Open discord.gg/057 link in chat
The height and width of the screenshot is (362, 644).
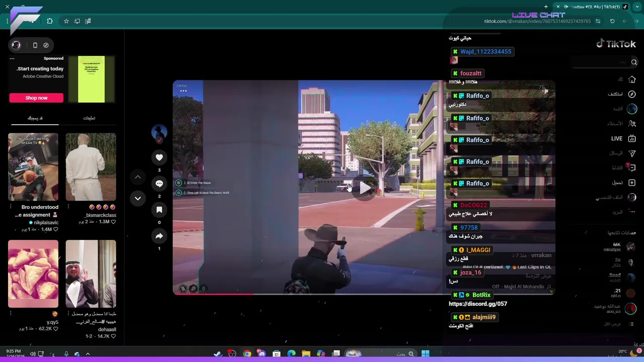[x=478, y=304]
